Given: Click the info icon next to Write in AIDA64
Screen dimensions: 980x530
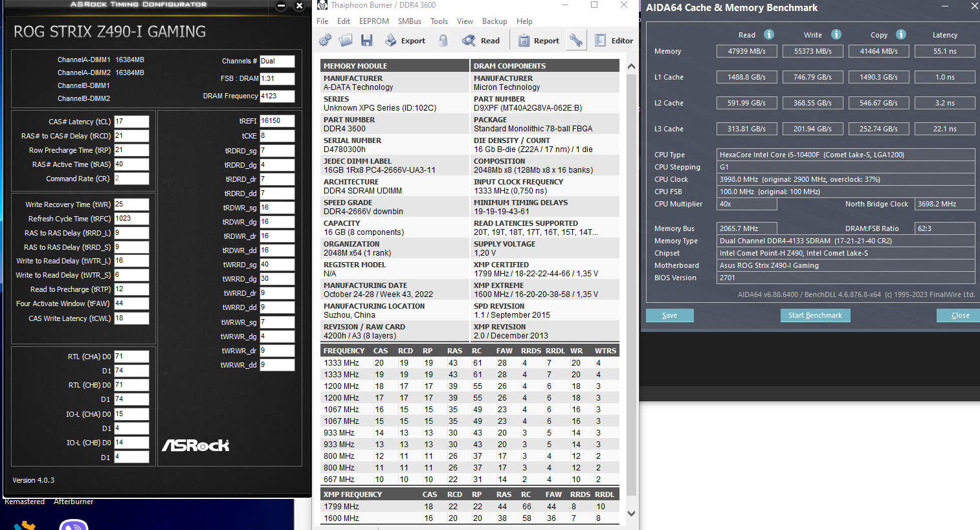Looking at the screenshot, I should (836, 35).
